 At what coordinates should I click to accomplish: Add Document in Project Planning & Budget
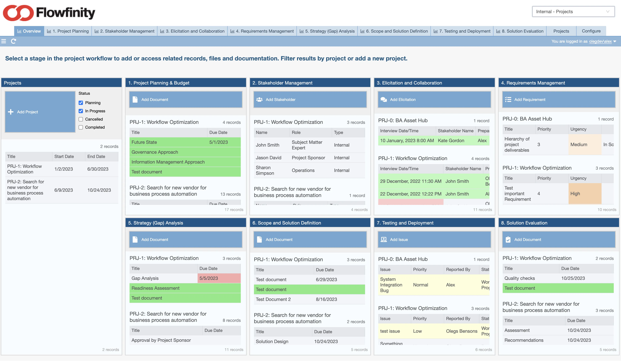[x=185, y=99]
